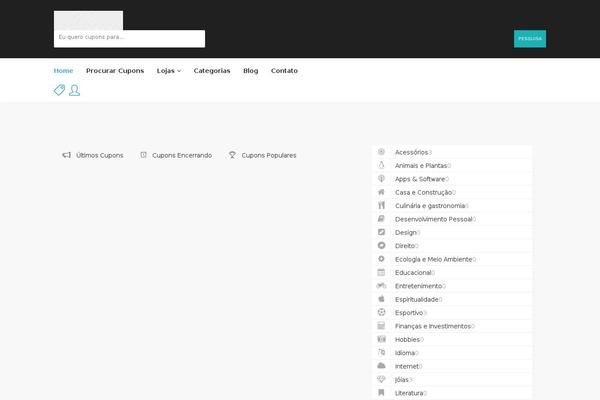Open the Hobbies category link

click(x=408, y=340)
